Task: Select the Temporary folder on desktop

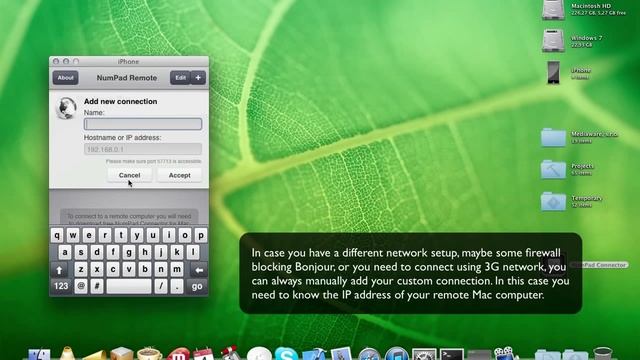Action: (553, 201)
